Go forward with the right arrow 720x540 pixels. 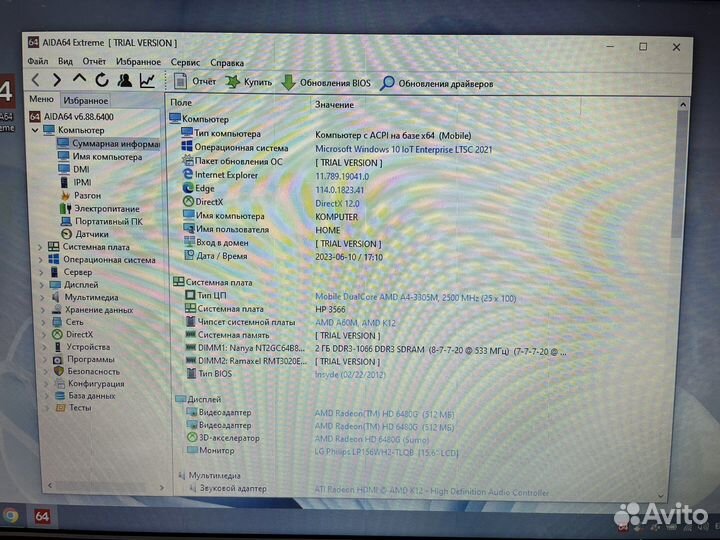coord(57,80)
